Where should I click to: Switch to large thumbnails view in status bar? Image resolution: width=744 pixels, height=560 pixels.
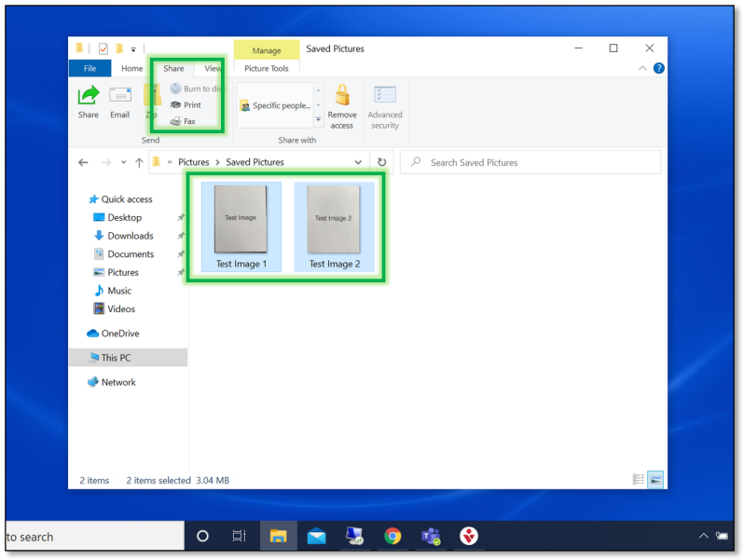point(655,480)
